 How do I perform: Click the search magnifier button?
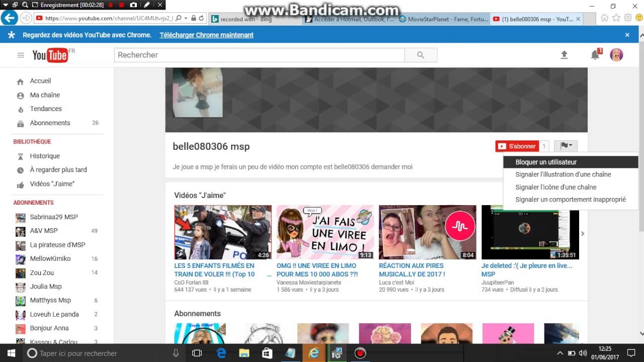[x=421, y=55]
